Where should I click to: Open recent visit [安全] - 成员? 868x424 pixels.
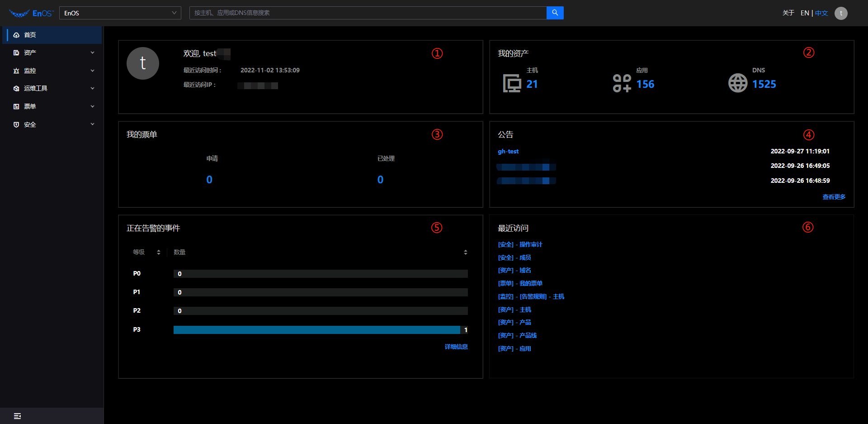tap(514, 257)
